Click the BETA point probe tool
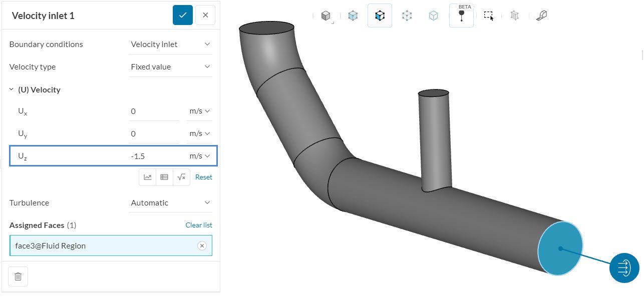 point(461,16)
